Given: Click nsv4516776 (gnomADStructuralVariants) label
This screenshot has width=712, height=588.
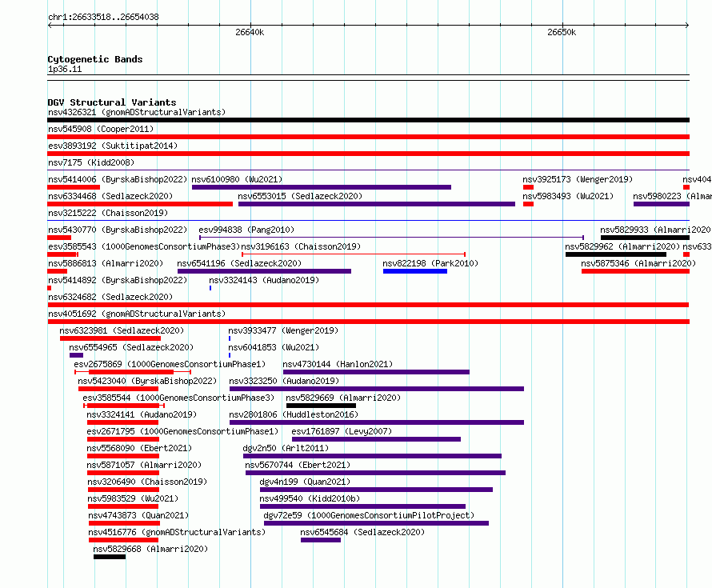Looking at the screenshot, I should tap(177, 532).
